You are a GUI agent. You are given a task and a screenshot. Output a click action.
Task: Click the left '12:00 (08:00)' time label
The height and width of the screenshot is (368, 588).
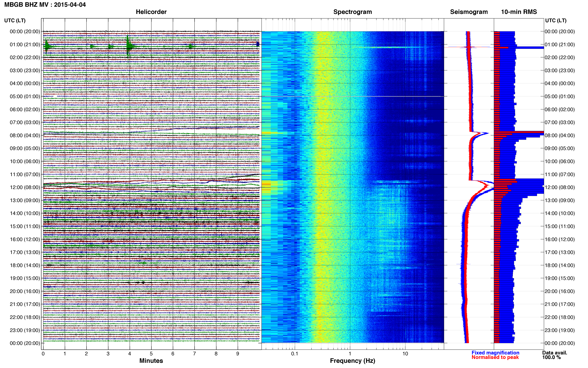[x=25, y=187]
